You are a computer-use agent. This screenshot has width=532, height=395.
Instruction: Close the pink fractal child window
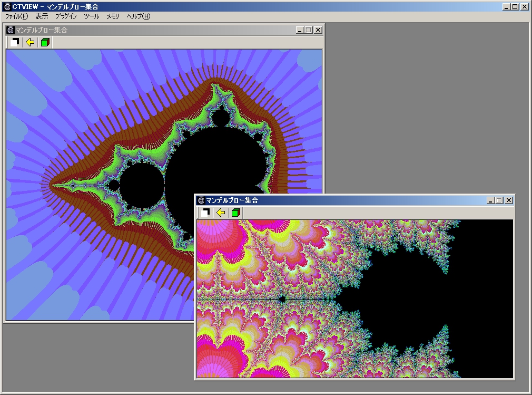(x=508, y=200)
